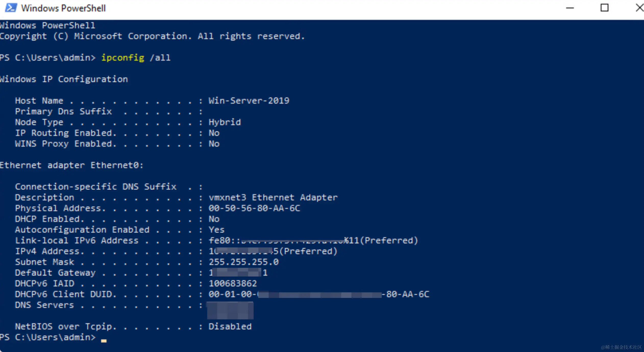This screenshot has width=644, height=352.
Task: Click the Link-local IPv6 Address label
Action: (x=77, y=241)
